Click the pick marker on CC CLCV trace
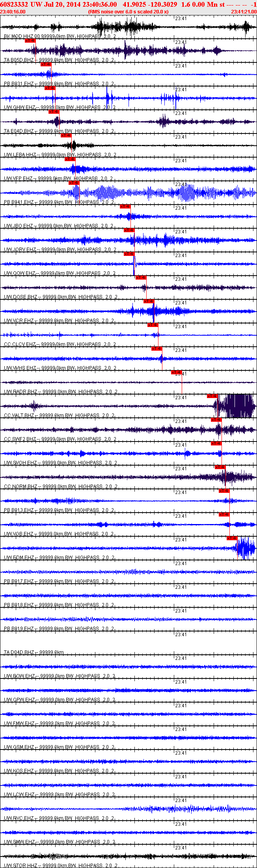The image size is (257, 868). point(153,325)
